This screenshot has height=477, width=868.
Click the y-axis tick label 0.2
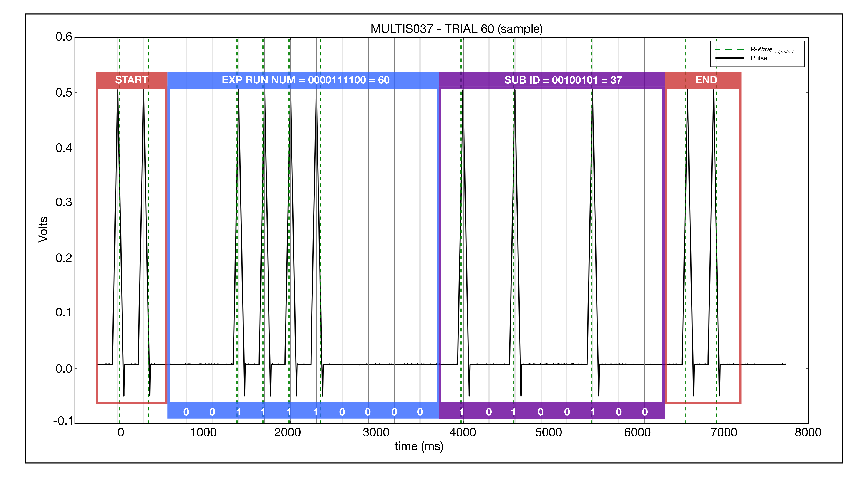tap(64, 258)
